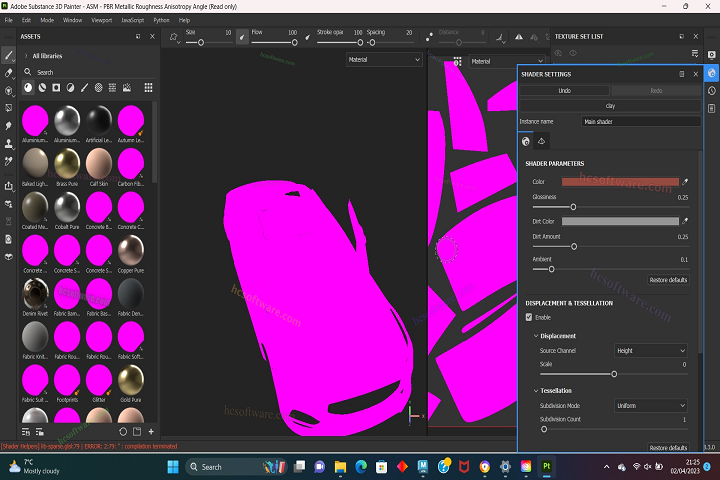
Task: Switch to shader mesh tab icon
Action: [541, 141]
